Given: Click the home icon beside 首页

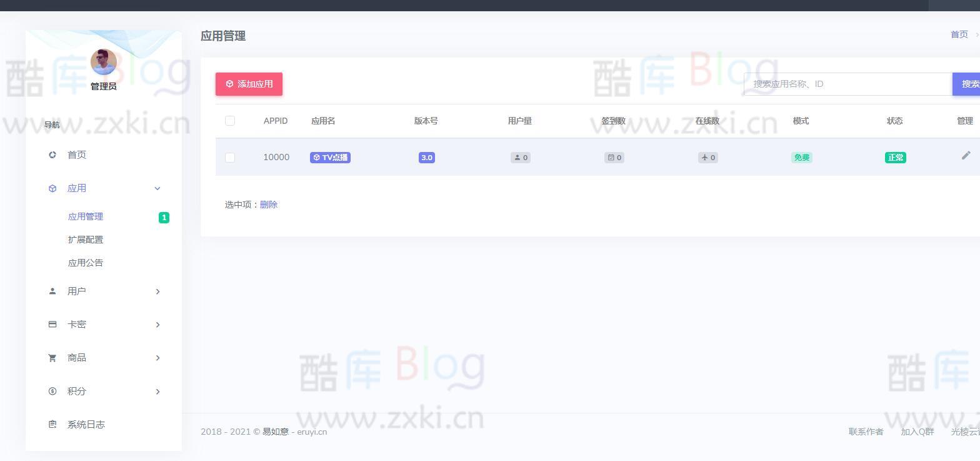Looking at the screenshot, I should coord(52,155).
